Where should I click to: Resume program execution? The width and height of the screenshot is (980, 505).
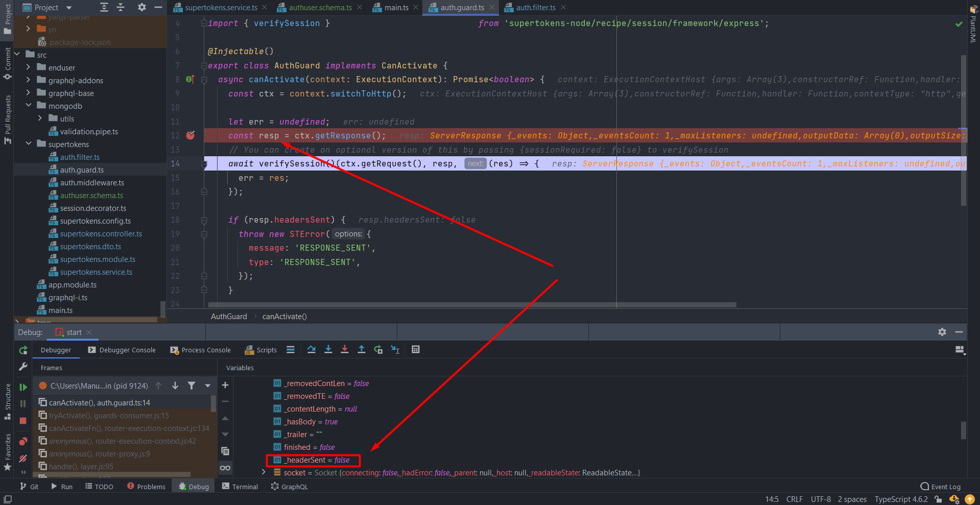tap(23, 387)
